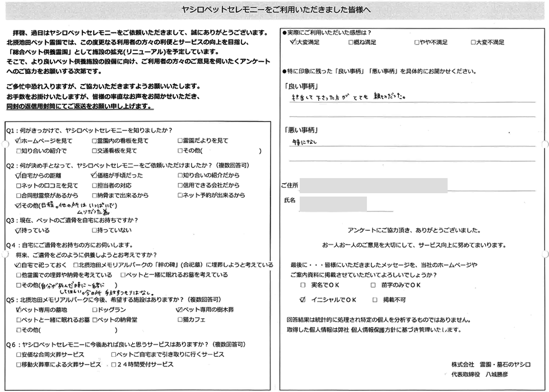The image size is (549, 392).
Task: Toggle the ペット専用の樹木葬 checkbox
Action: click(x=179, y=309)
